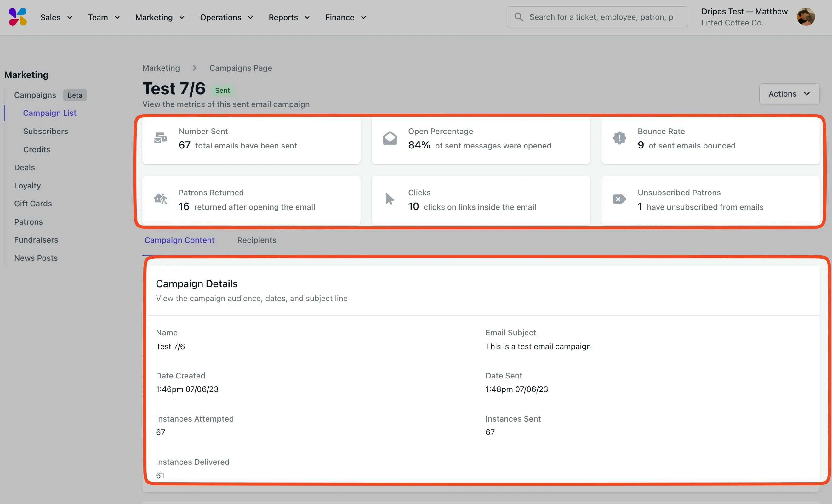
Task: Click the Dripos pinwheel logo
Action: (x=18, y=17)
